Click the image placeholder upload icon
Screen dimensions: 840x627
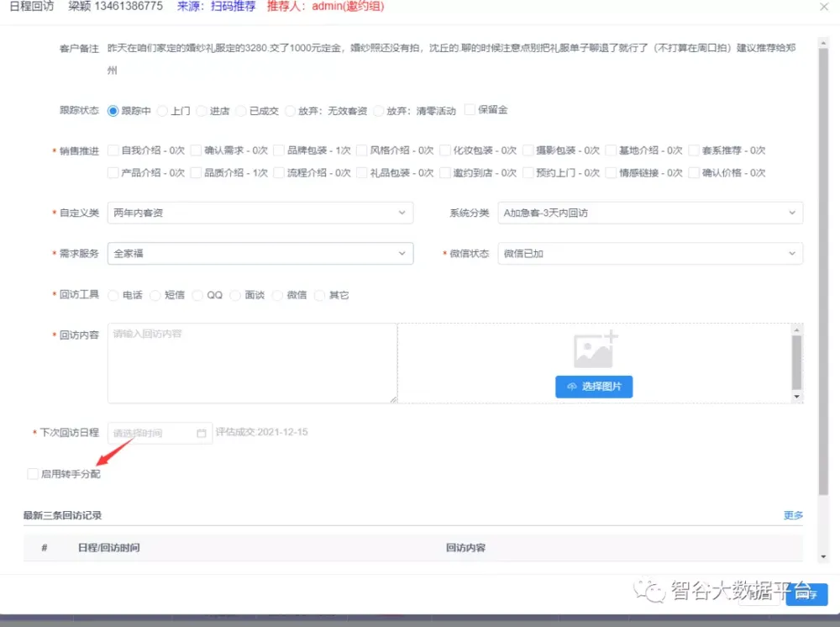tap(596, 350)
